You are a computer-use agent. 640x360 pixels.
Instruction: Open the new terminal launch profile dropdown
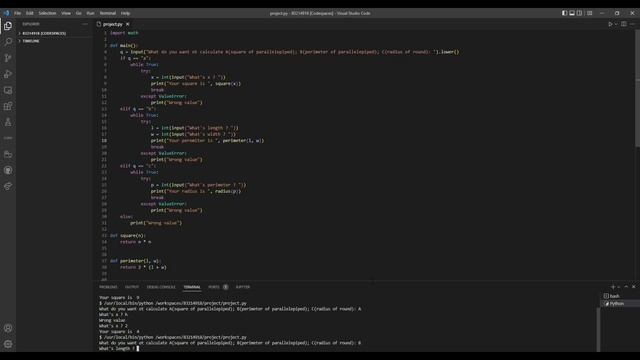point(618,287)
